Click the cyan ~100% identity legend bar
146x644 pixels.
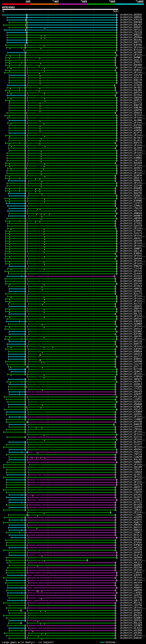pyautogui.click(x=130, y=4)
